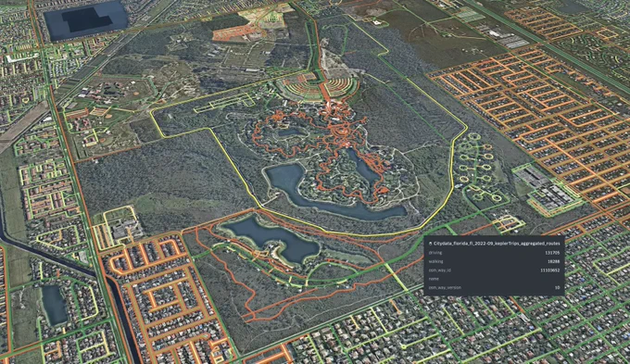Click the 'walking' field label in tooltip

[x=435, y=261]
